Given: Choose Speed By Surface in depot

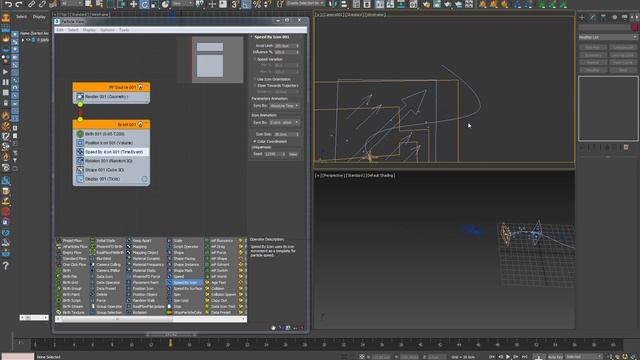Looking at the screenshot, I should (x=184, y=288).
